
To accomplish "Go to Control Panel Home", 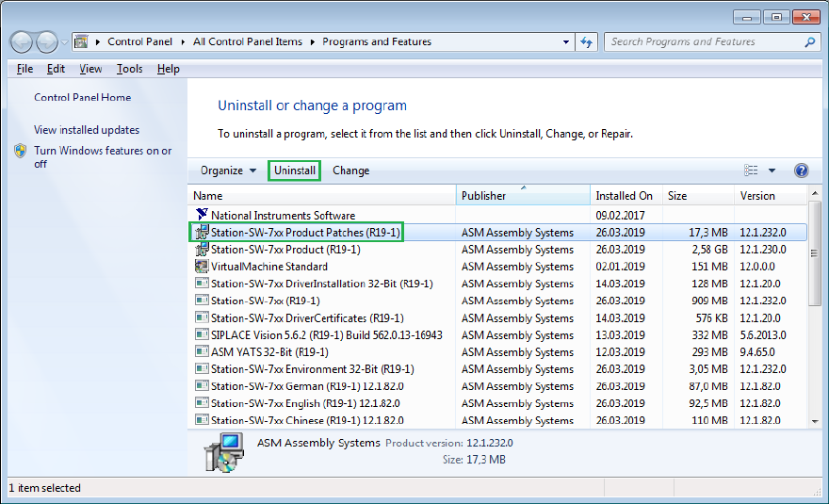I will pos(83,97).
